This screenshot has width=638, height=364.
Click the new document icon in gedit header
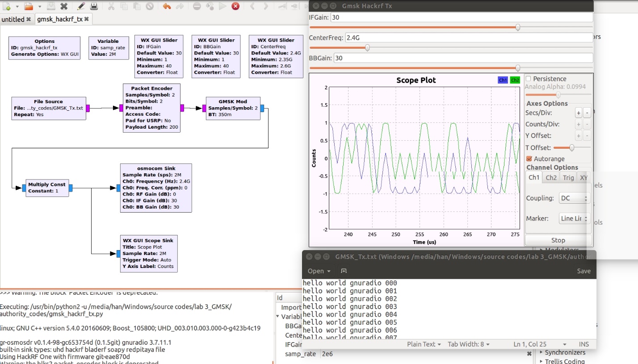[x=344, y=271]
